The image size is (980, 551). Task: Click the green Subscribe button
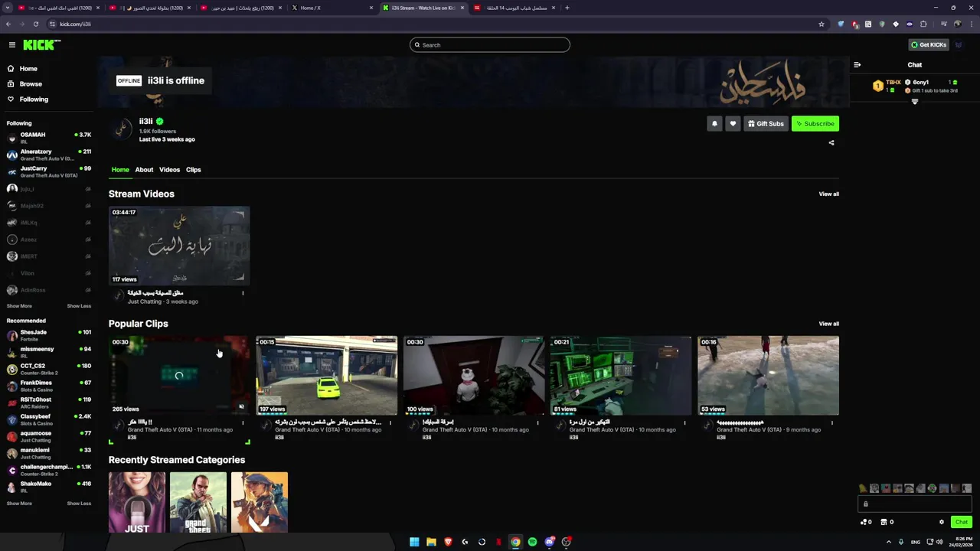(815, 124)
